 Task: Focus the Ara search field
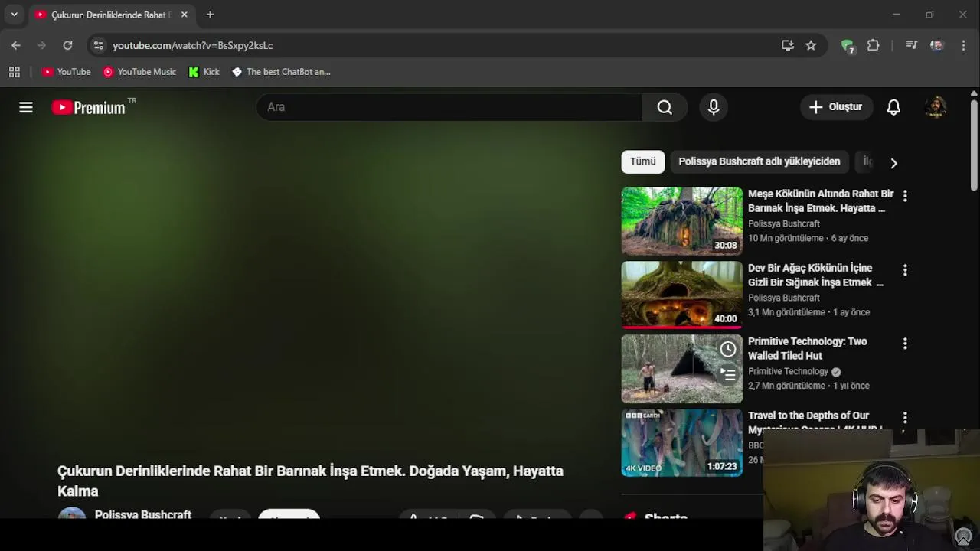click(x=449, y=107)
